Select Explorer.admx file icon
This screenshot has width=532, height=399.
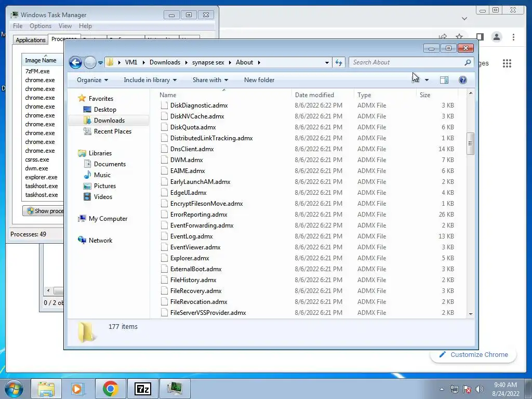[x=164, y=258]
